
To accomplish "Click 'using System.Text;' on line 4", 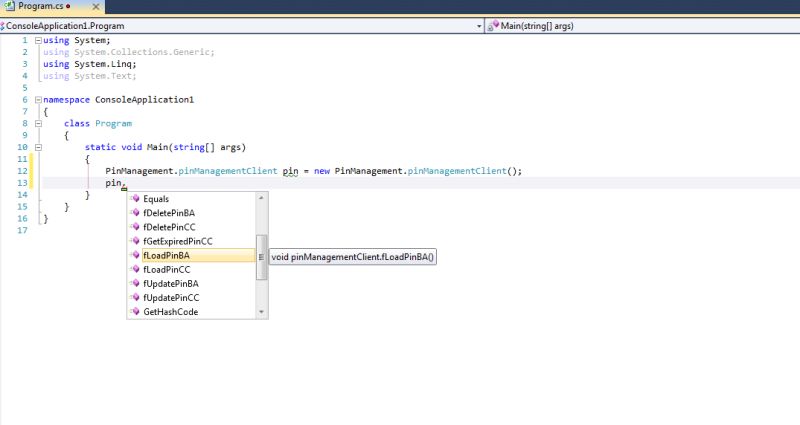I will tap(90, 76).
